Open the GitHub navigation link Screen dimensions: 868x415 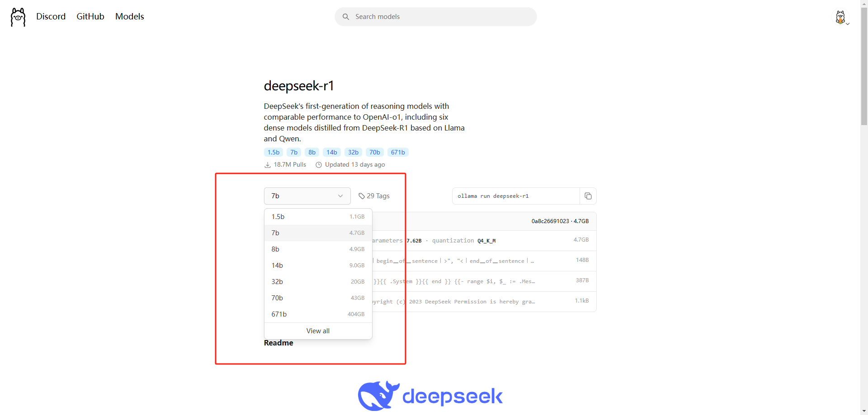(x=90, y=17)
